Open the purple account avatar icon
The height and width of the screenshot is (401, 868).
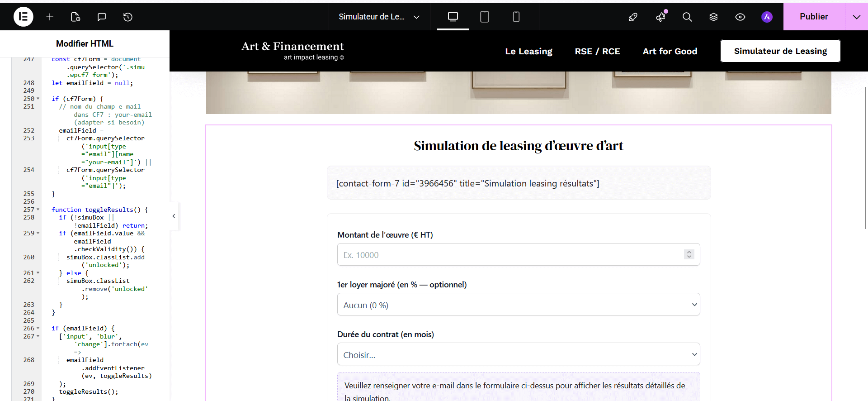coord(767,17)
